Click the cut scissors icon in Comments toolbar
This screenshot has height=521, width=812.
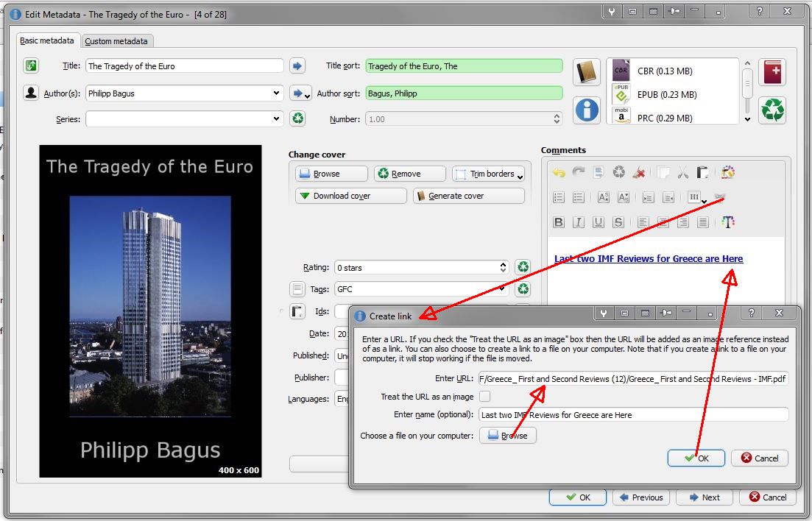click(682, 173)
